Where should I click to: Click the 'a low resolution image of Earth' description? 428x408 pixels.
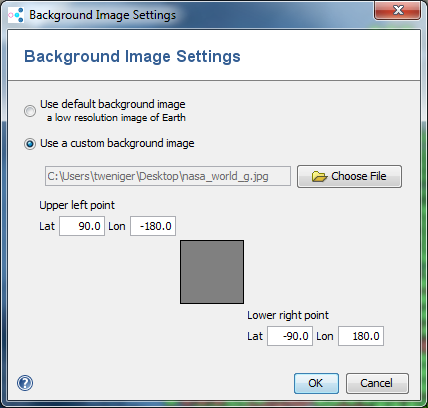point(116,118)
